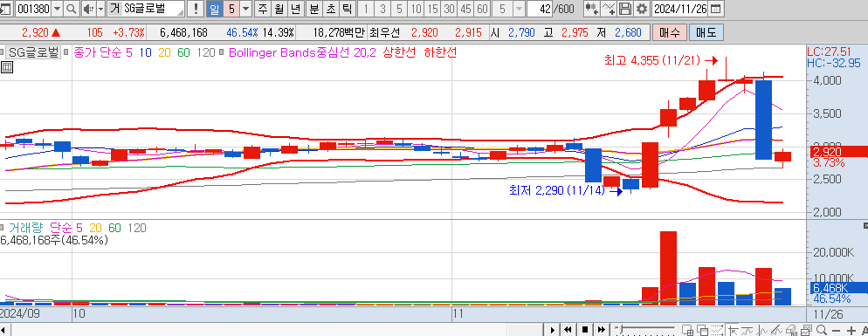
Task: Open chart settings gear icon
Action: click(642, 9)
